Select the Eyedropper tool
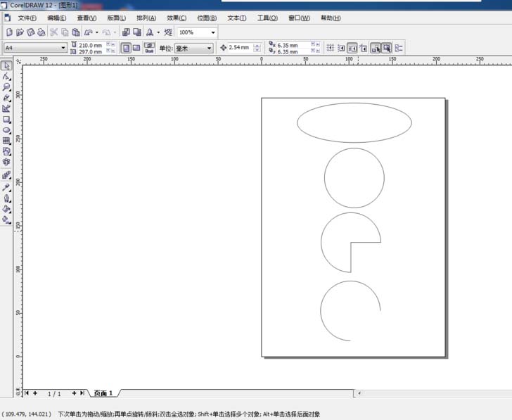 click(6, 187)
